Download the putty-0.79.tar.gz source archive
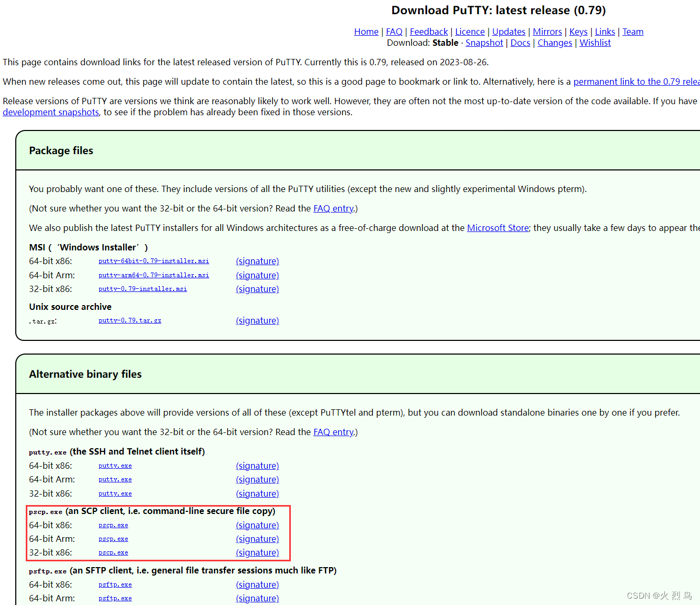Screen dimensions: 700x605 click(130, 320)
